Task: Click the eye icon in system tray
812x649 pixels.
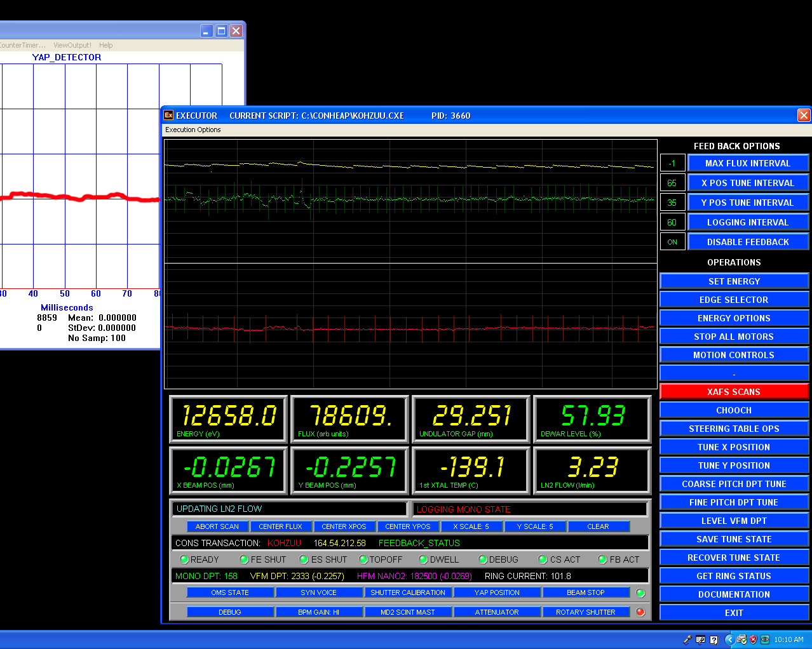Action: [x=765, y=639]
